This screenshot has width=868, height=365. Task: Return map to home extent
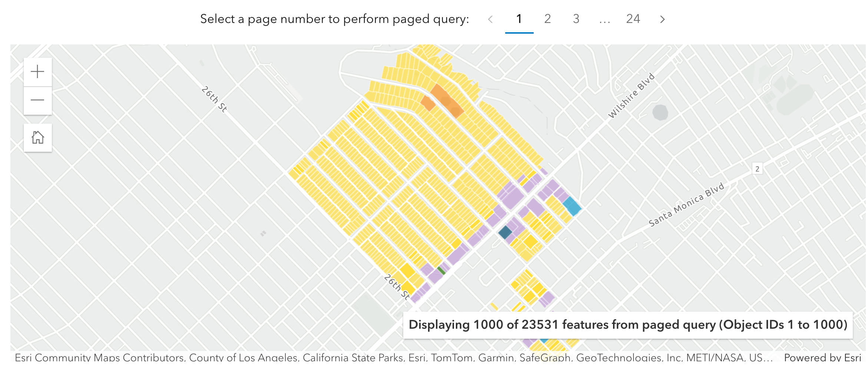click(37, 138)
